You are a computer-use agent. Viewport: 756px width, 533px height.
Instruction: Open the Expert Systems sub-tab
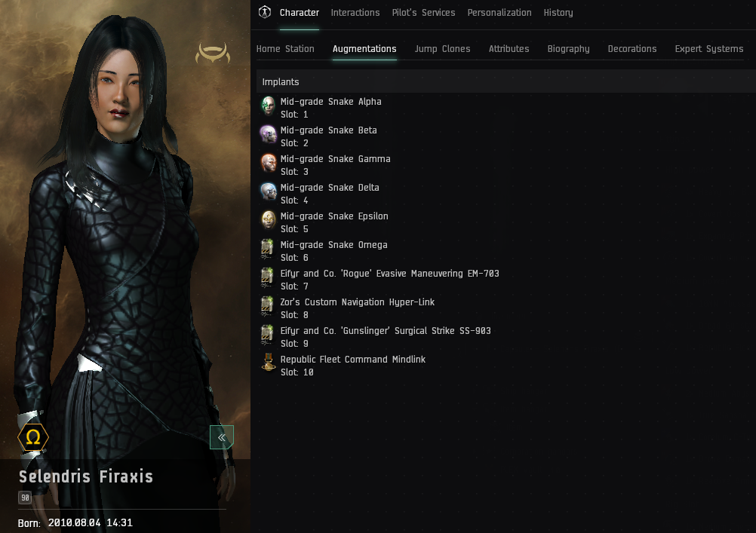click(708, 49)
